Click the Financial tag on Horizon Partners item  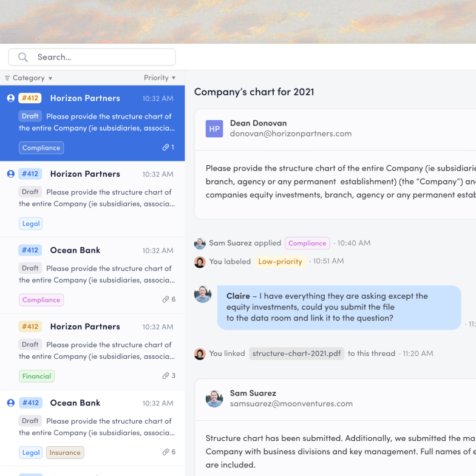[36, 376]
